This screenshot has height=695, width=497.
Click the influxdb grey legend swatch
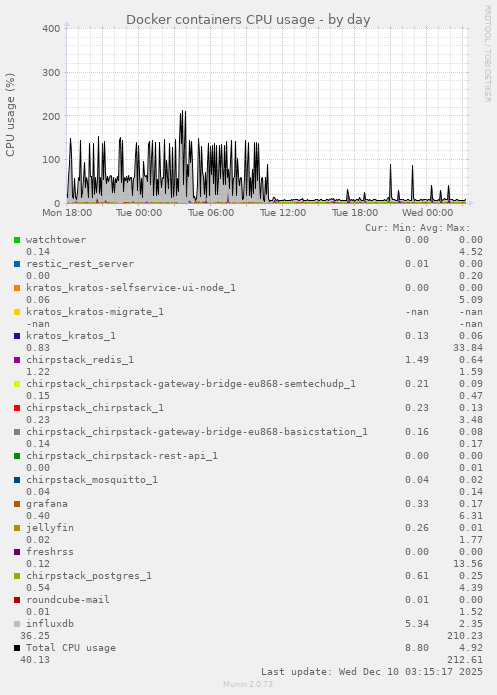click(x=17, y=624)
